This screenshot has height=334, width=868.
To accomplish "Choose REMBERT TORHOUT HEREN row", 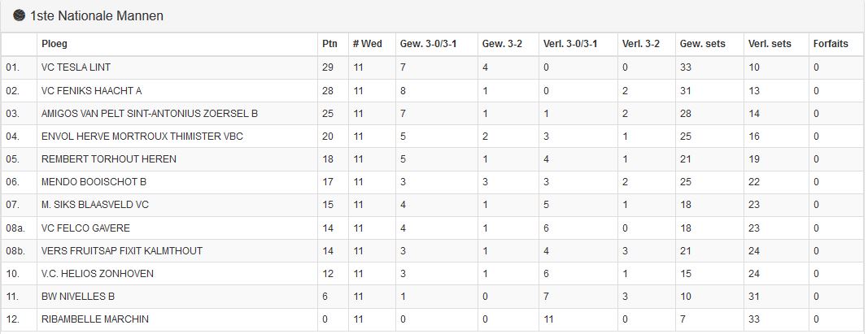I will tap(434, 159).
